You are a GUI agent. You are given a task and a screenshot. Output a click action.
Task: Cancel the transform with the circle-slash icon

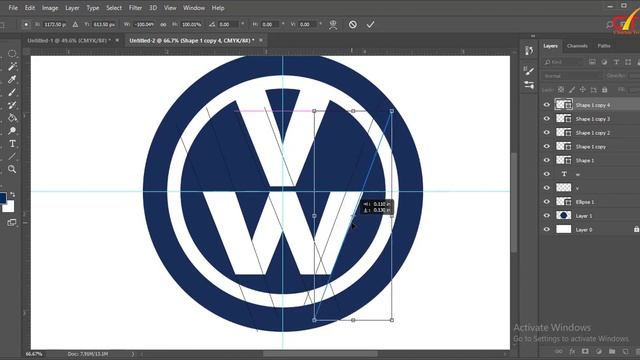click(353, 24)
